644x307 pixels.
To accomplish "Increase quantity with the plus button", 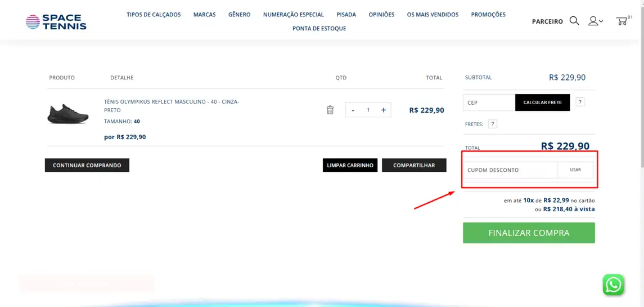I will coord(384,110).
